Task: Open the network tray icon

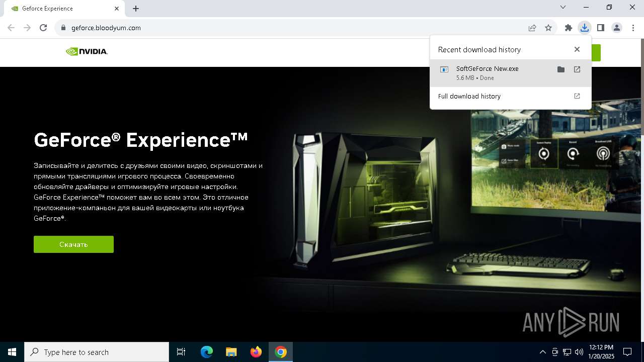Action: tap(567, 352)
